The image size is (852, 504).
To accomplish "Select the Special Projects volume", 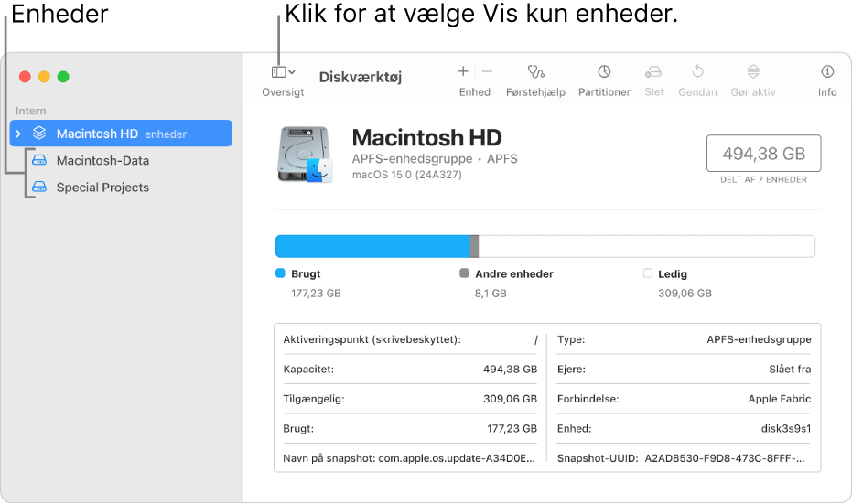I will tap(102, 188).
